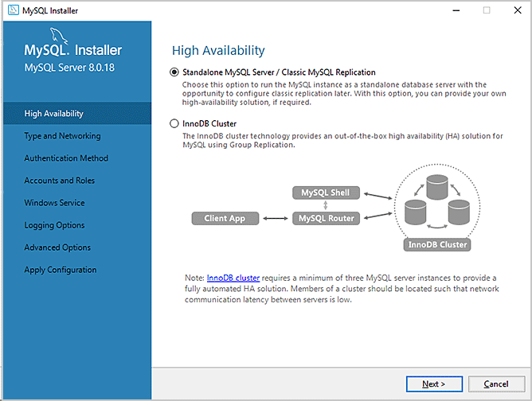The image size is (532, 401).
Task: Click the MySQL Router box in diagram
Action: [326, 218]
